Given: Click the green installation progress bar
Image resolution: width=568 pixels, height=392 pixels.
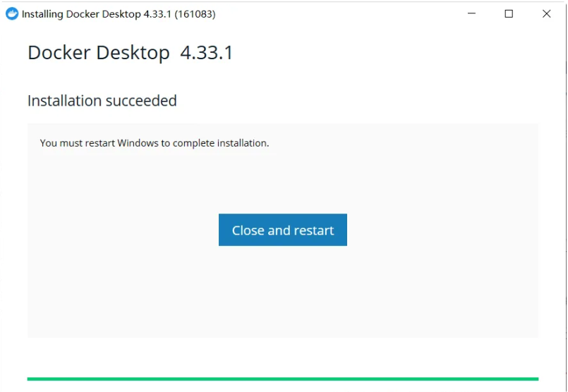Looking at the screenshot, I should 282,379.
